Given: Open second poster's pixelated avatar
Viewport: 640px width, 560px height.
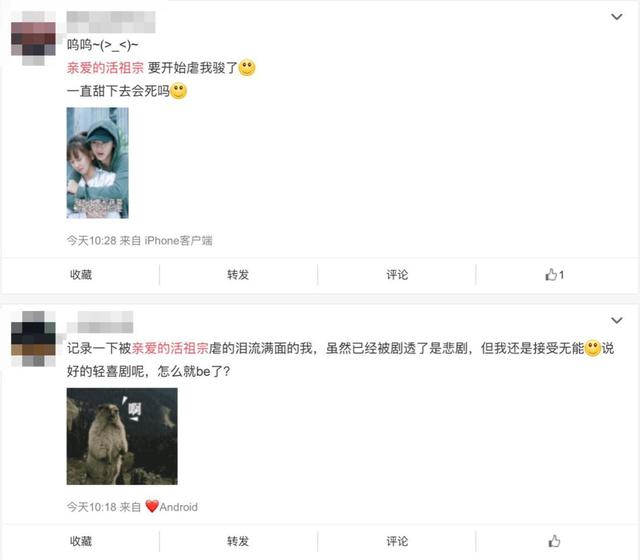Looking at the screenshot, I should [33, 338].
